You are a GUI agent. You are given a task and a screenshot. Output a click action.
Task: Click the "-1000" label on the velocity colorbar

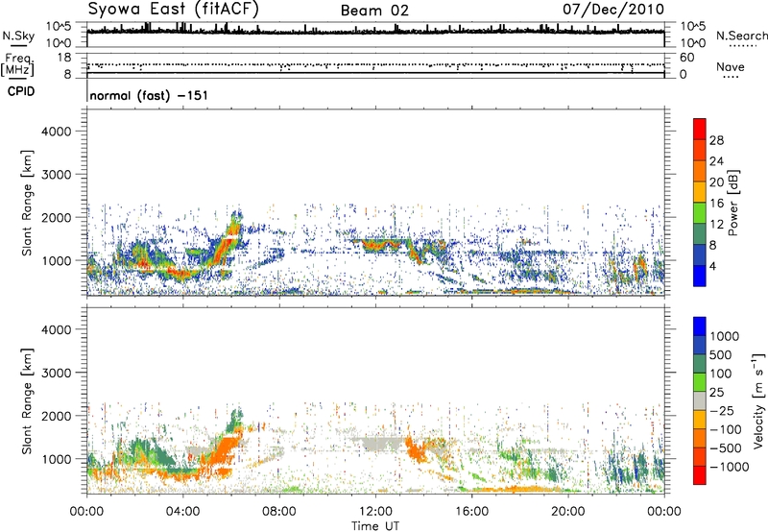tap(729, 467)
